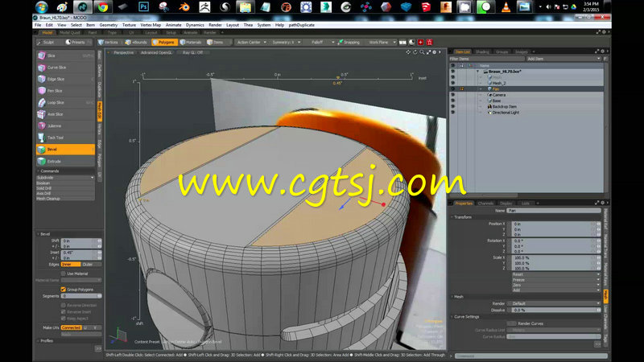Open the Geometry menu

pyautogui.click(x=109, y=25)
